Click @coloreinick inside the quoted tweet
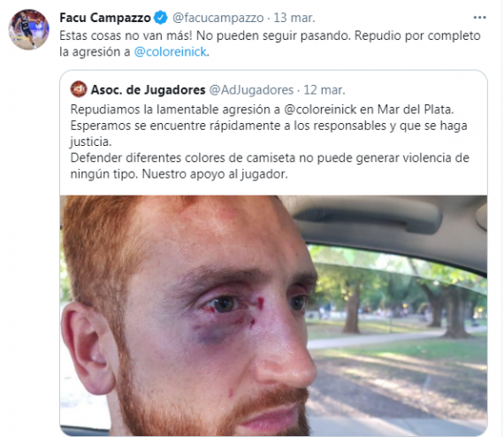This screenshot has width=504, height=437. [x=320, y=110]
